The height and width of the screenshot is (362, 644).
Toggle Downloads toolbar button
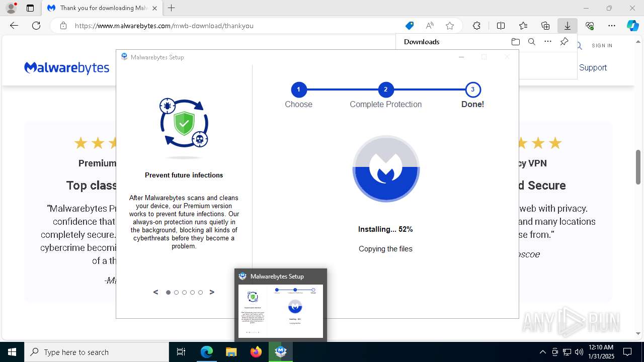pos(568,26)
